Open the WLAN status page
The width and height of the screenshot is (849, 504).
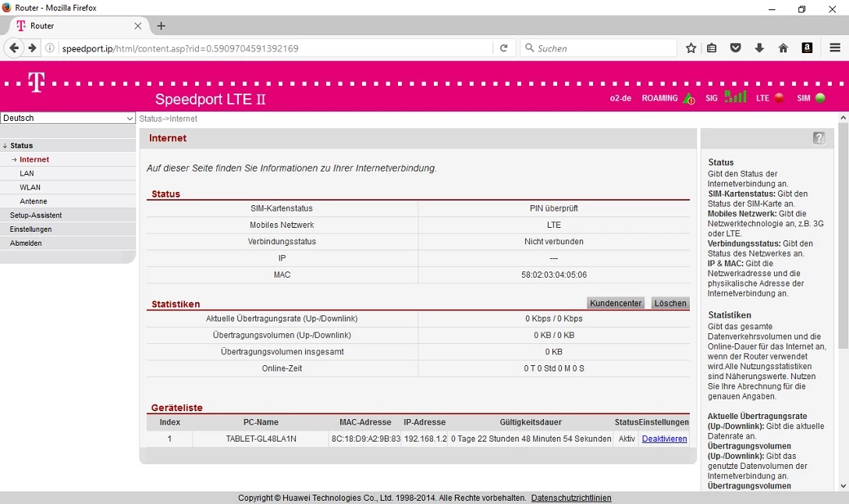click(30, 187)
